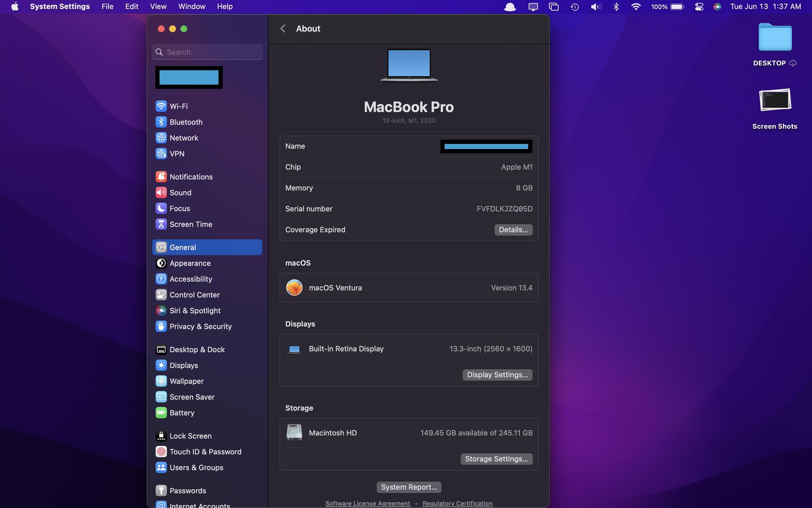Open Regulatory Certification link

(457, 504)
